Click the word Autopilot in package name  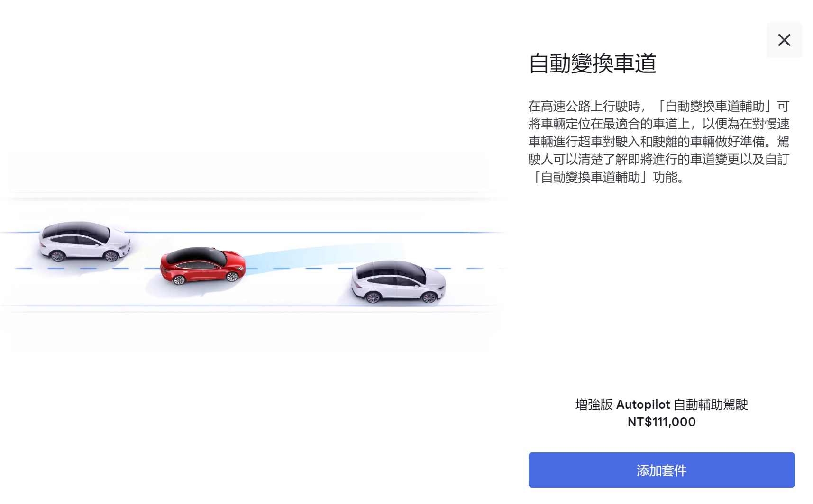(643, 405)
